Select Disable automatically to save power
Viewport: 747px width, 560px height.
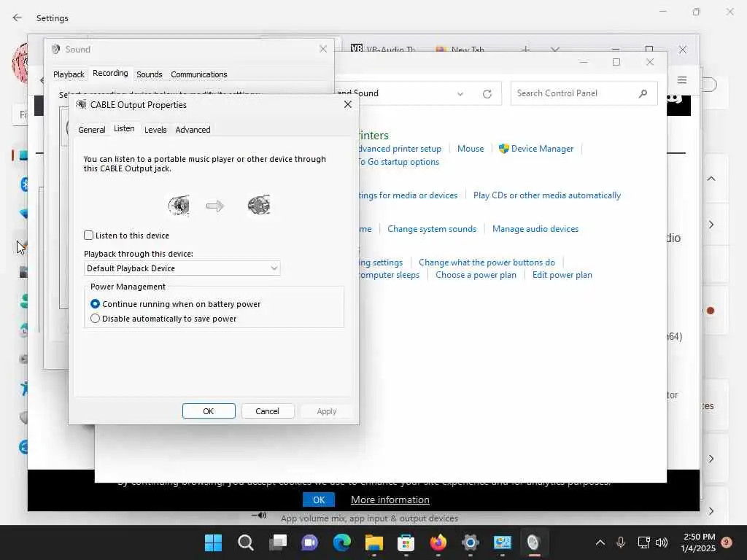click(95, 319)
